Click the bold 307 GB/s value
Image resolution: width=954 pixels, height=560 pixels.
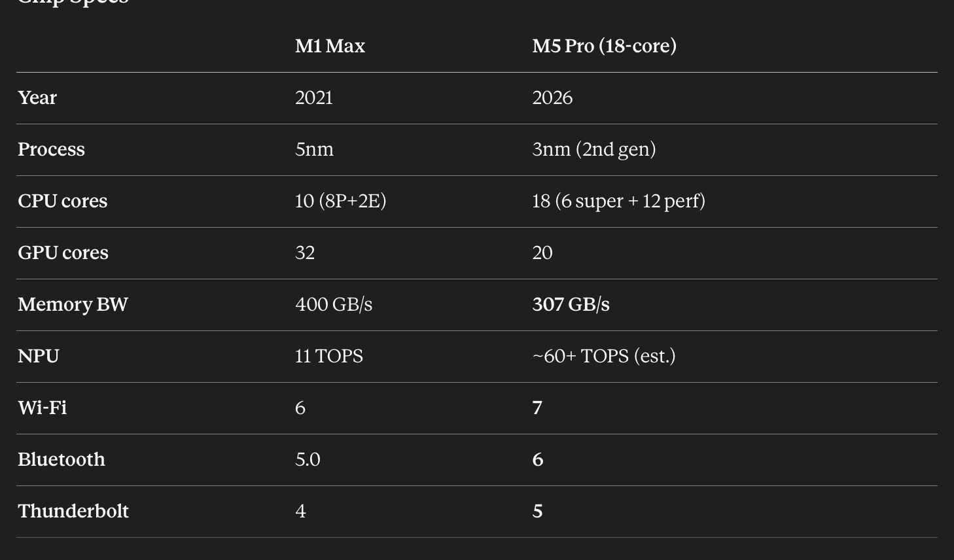click(x=571, y=304)
